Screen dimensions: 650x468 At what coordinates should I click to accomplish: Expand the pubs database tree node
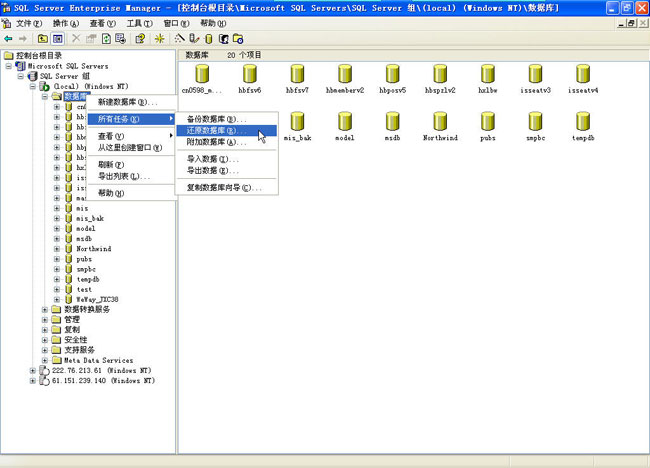(x=57, y=259)
